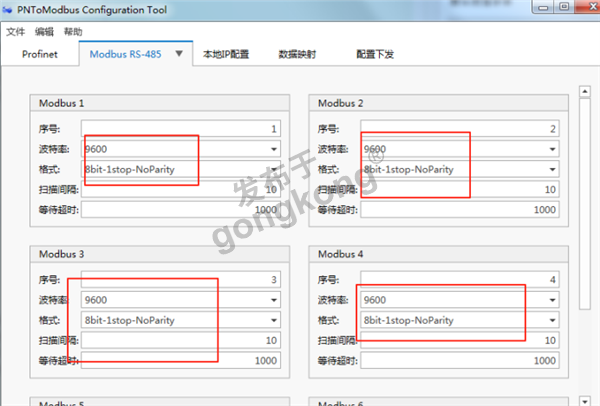Click the vertical scrollbar thumb

pyautogui.click(x=585, y=204)
